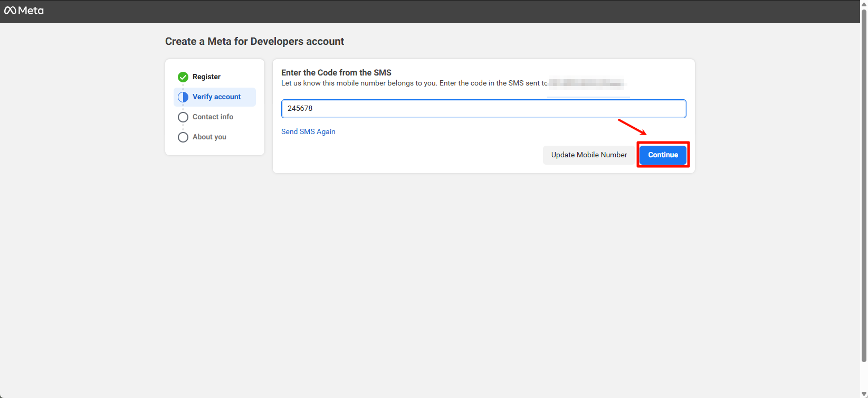The height and width of the screenshot is (398, 868).
Task: Click the blurred mobile number text
Action: pos(587,83)
